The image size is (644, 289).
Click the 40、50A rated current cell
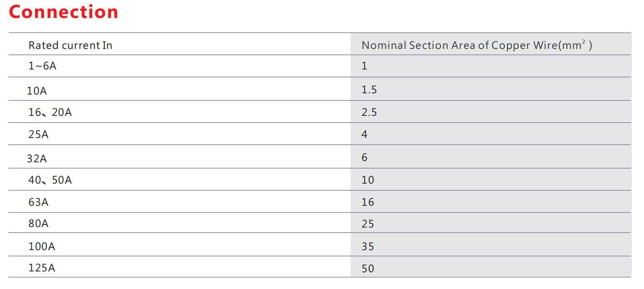click(50, 180)
